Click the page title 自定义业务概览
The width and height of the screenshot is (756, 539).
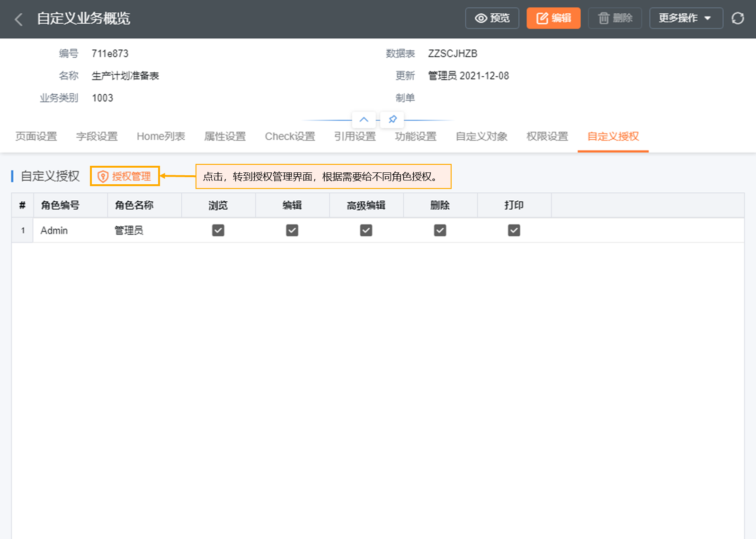[x=83, y=18]
